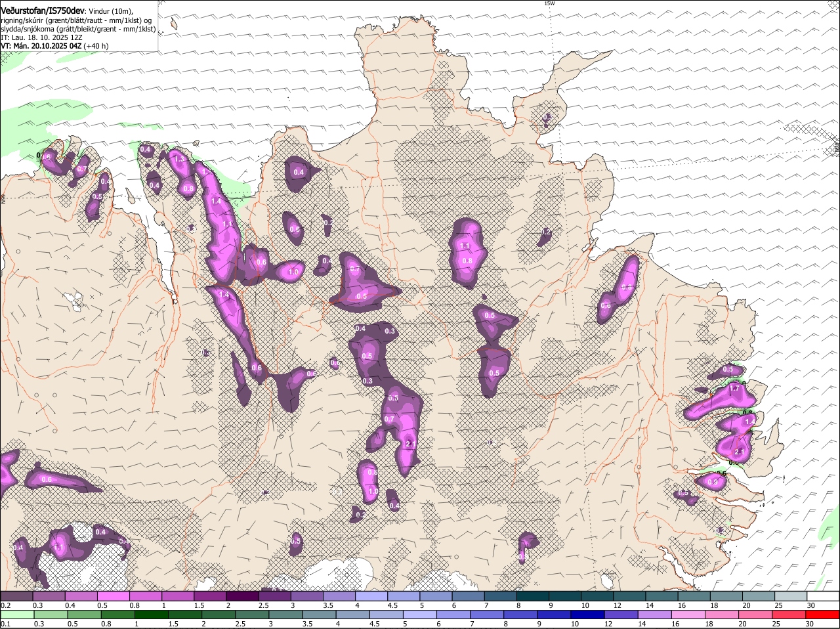Screen dimensions: 840x629
Task: Click the 1.3 precipitation value on the map
Action: pyautogui.click(x=178, y=159)
